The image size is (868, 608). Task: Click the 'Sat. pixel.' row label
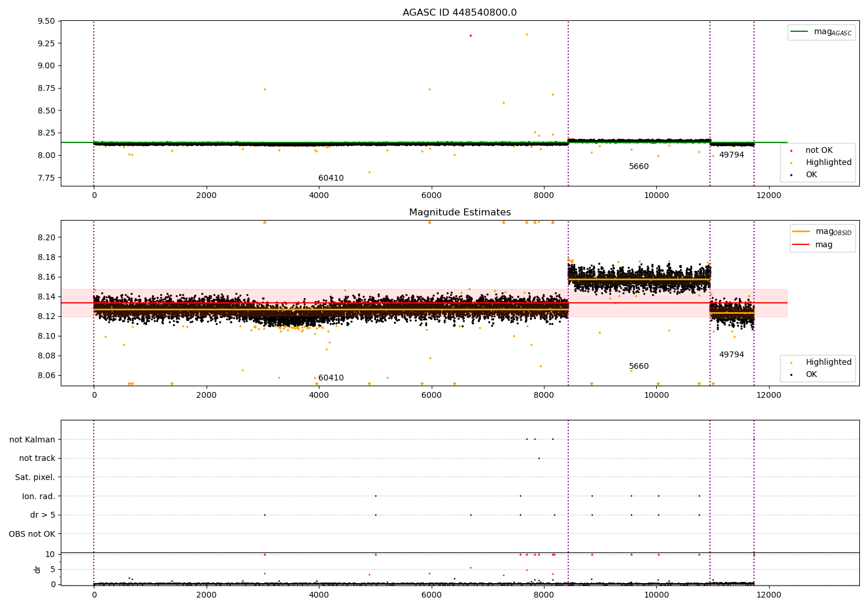[x=35, y=477]
